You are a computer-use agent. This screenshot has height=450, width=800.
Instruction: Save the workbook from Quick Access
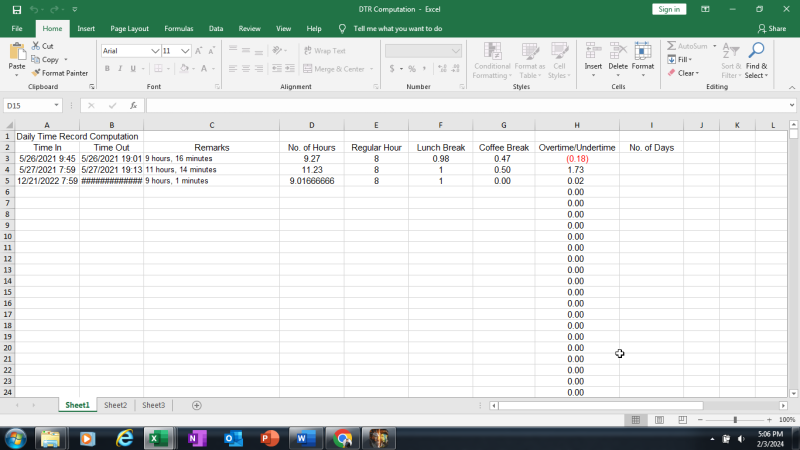pyautogui.click(x=16, y=9)
